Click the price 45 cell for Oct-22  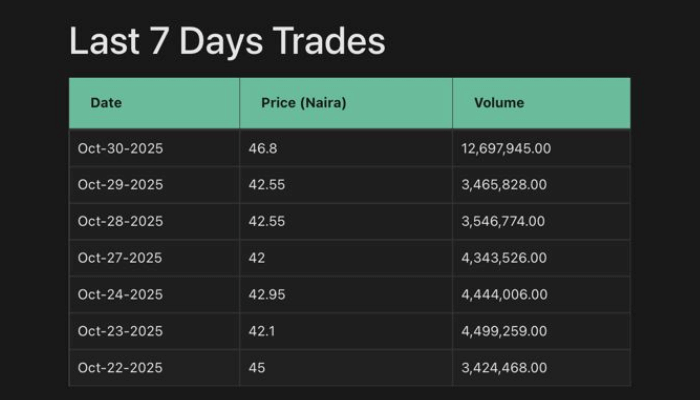tap(256, 368)
